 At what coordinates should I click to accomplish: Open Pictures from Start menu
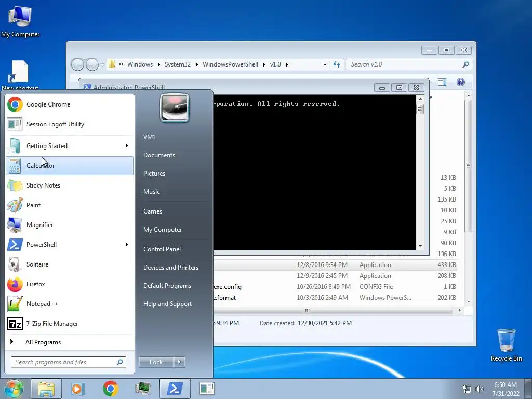point(154,174)
